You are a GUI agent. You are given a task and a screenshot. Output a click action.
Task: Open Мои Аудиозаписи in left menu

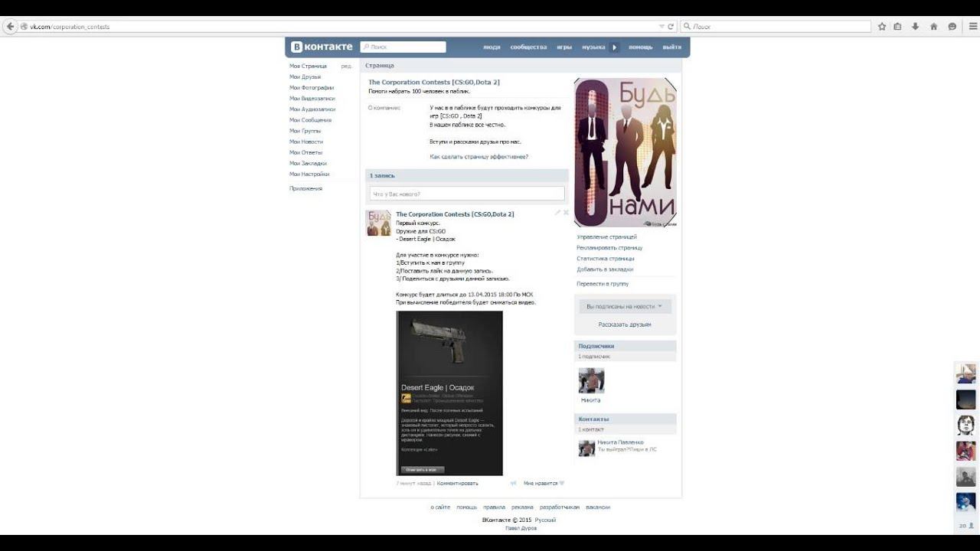pos(312,109)
